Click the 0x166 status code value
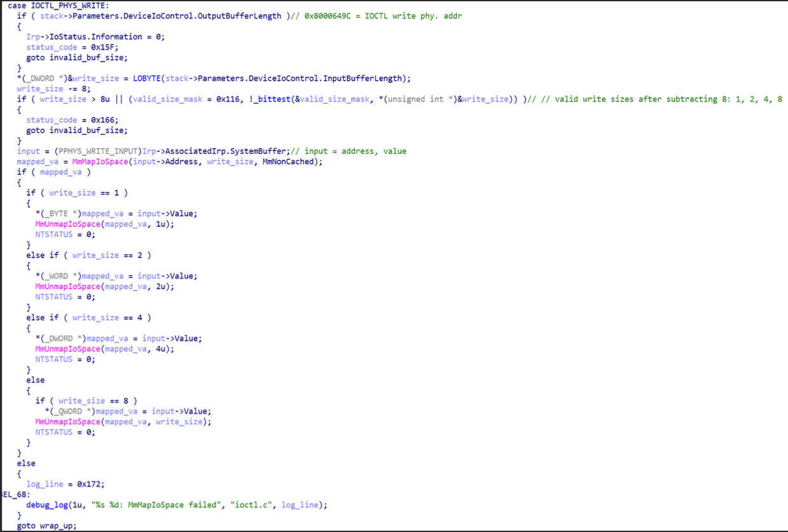The height and width of the screenshot is (532, 788). [106, 120]
